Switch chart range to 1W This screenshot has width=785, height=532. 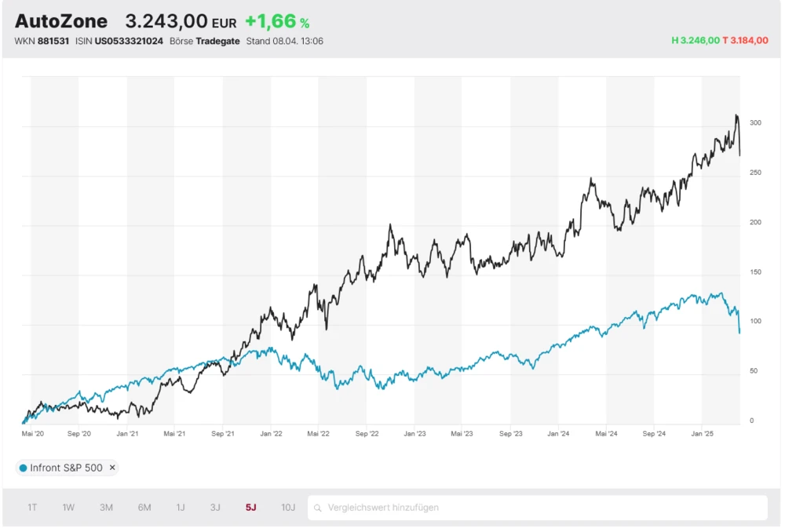[68, 508]
